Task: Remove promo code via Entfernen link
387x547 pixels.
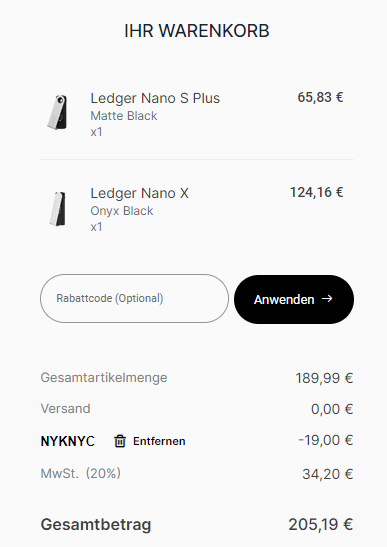Action: [x=159, y=441]
